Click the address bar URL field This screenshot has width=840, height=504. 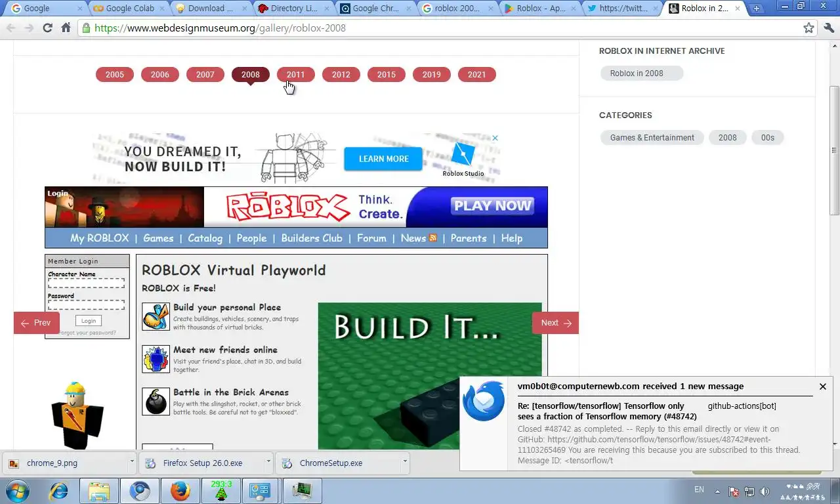click(x=446, y=28)
